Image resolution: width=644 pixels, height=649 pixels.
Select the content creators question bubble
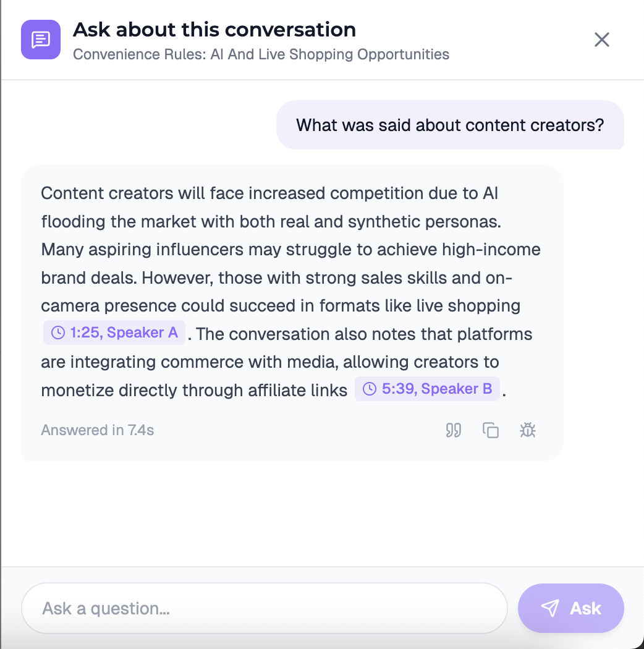(x=450, y=125)
